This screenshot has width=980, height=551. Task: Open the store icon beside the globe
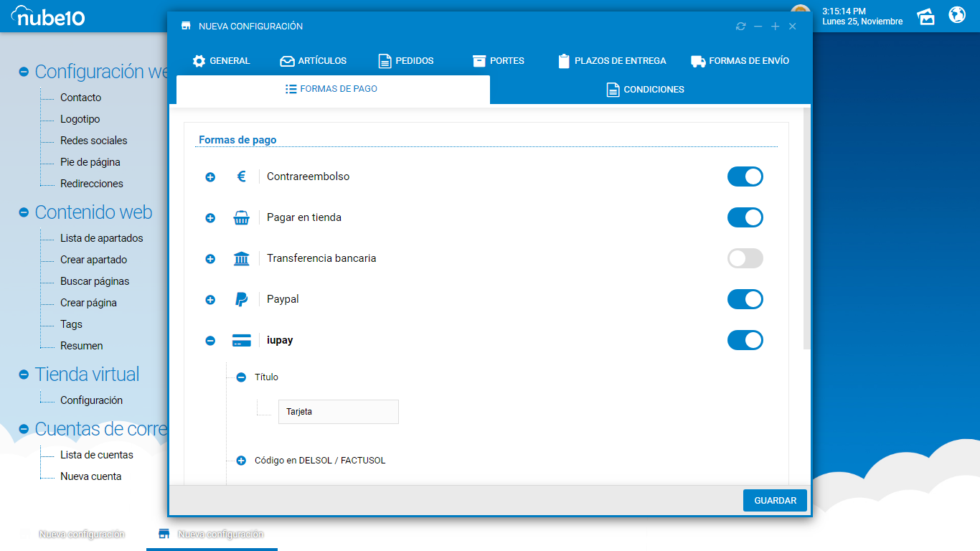pyautogui.click(x=926, y=16)
